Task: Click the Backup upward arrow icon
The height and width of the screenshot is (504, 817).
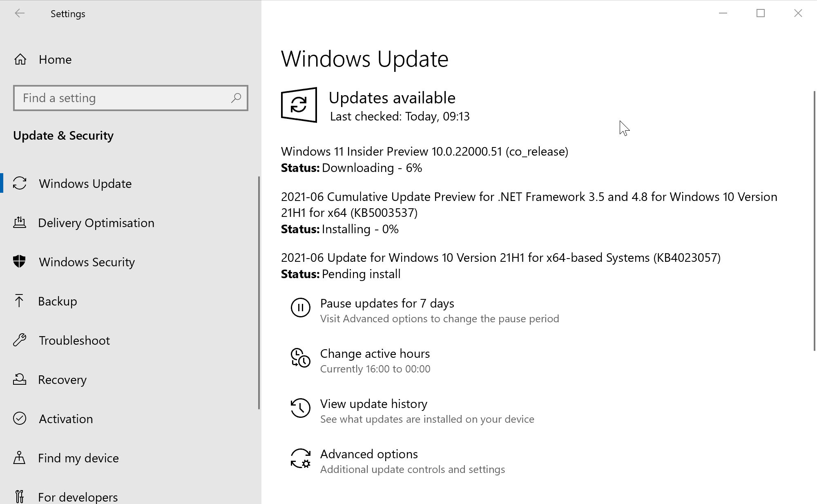Action: (x=19, y=301)
